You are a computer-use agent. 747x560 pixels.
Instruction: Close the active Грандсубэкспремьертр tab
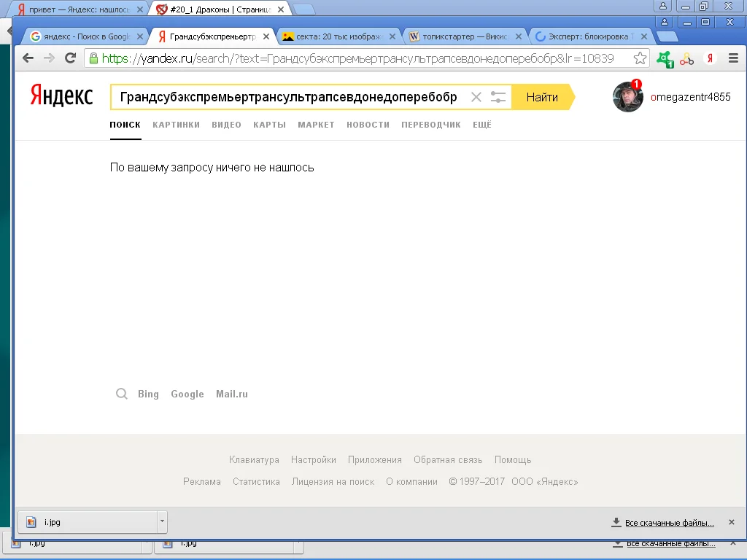(266, 36)
